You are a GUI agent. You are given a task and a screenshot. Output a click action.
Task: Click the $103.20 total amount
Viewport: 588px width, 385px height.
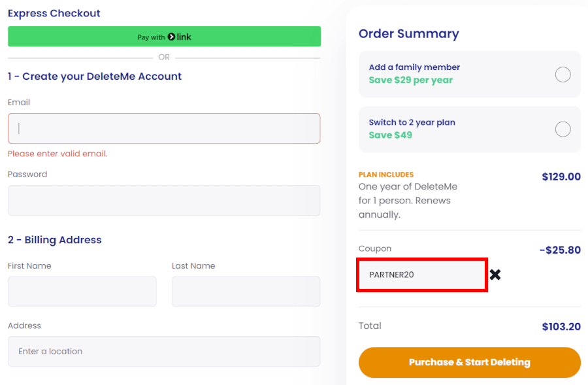click(x=561, y=327)
